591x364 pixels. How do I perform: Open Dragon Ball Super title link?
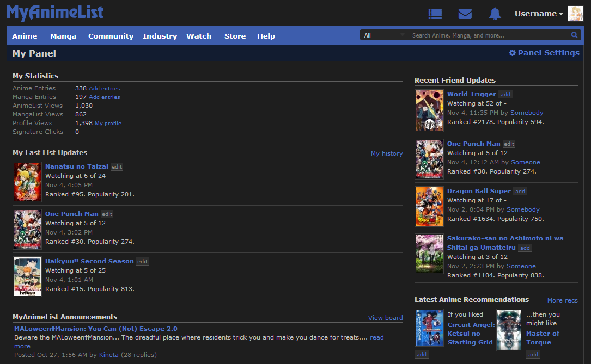pyautogui.click(x=479, y=191)
